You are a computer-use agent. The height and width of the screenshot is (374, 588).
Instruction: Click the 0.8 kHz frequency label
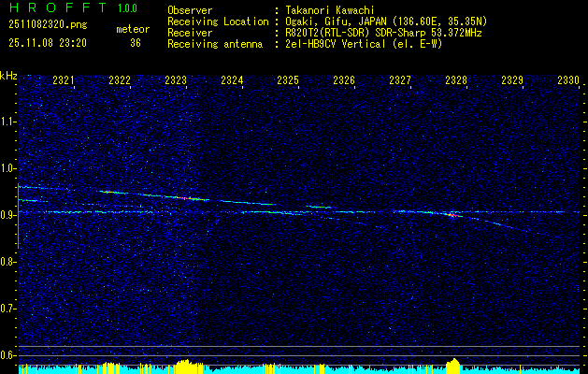pos(7,262)
